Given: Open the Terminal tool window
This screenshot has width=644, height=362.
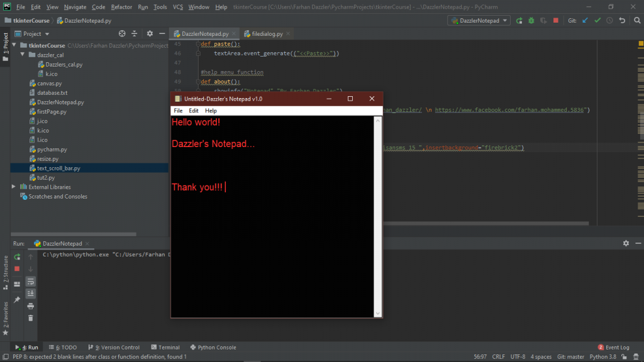Looking at the screenshot, I should point(165,347).
